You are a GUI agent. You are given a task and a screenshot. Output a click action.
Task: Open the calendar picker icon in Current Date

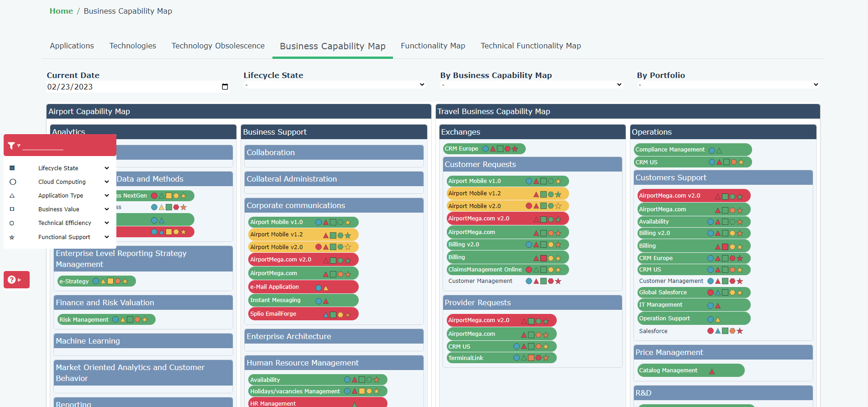225,87
